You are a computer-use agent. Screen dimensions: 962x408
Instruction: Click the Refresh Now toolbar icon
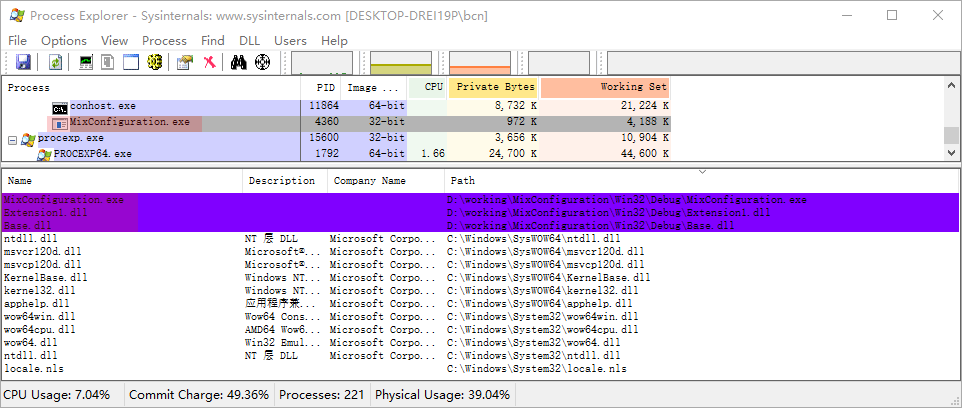(x=56, y=62)
